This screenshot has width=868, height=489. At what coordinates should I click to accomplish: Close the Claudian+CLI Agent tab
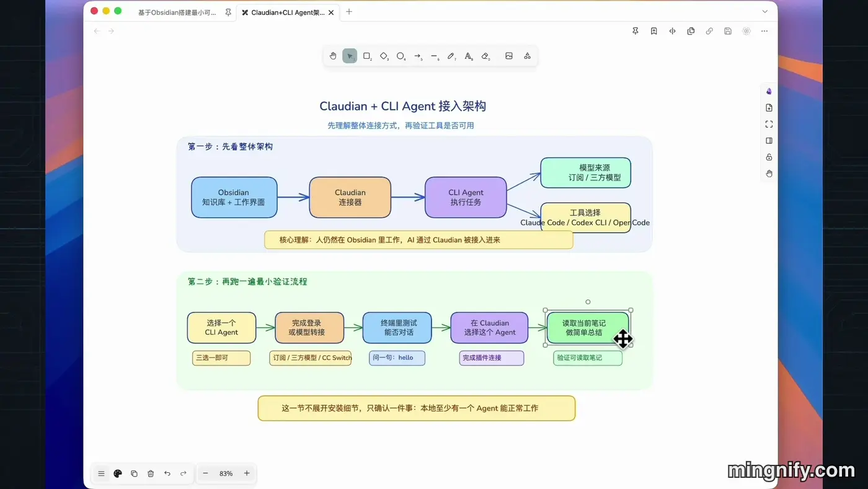point(332,12)
